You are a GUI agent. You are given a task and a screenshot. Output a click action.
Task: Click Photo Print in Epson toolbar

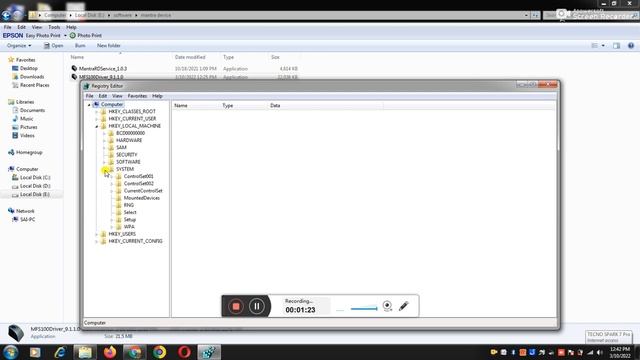tap(86, 36)
